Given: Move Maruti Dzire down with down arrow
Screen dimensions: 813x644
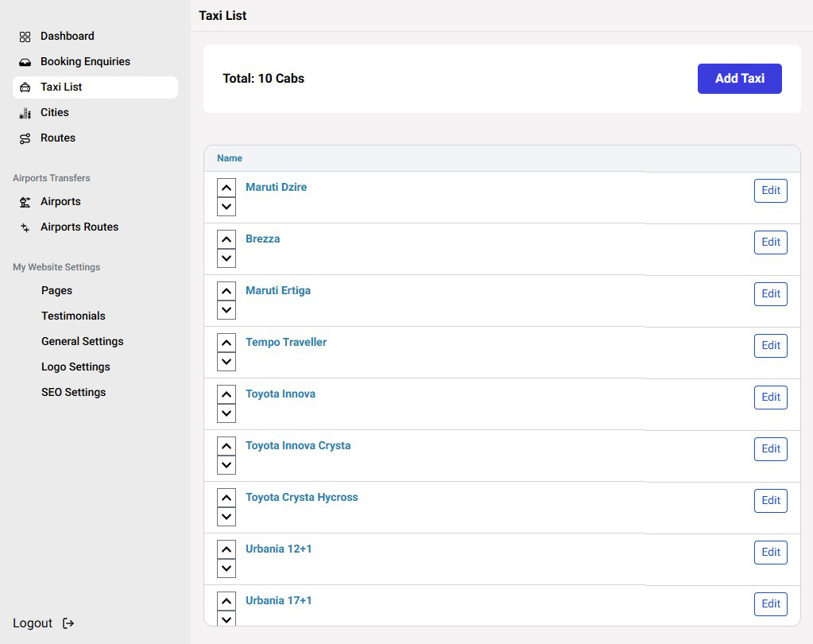Looking at the screenshot, I should (226, 207).
